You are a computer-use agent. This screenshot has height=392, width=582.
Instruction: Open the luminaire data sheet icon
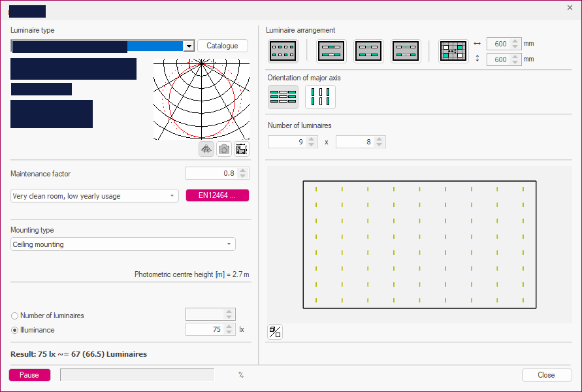(x=242, y=149)
